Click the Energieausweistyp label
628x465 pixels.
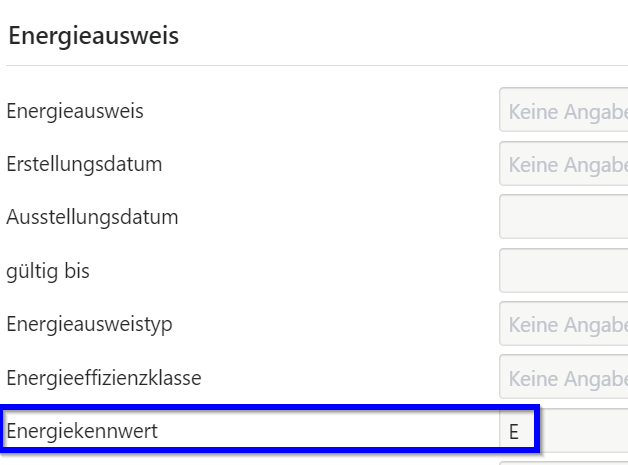point(89,325)
